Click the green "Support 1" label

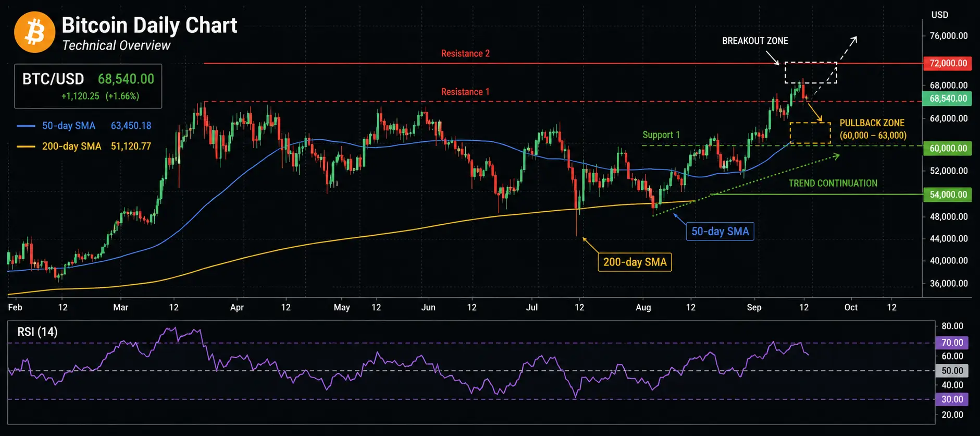pos(661,135)
